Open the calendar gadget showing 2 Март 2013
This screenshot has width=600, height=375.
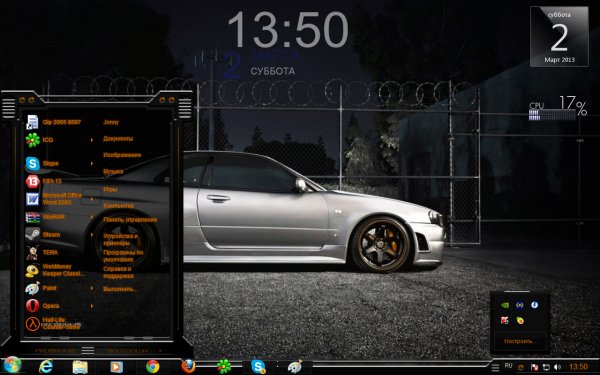pyautogui.click(x=559, y=36)
